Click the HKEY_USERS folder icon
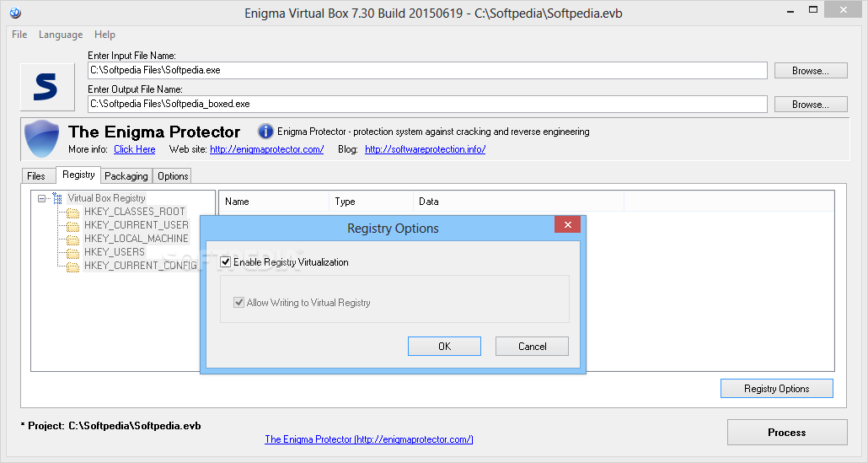Image resolution: width=868 pixels, height=463 pixels. click(x=72, y=252)
